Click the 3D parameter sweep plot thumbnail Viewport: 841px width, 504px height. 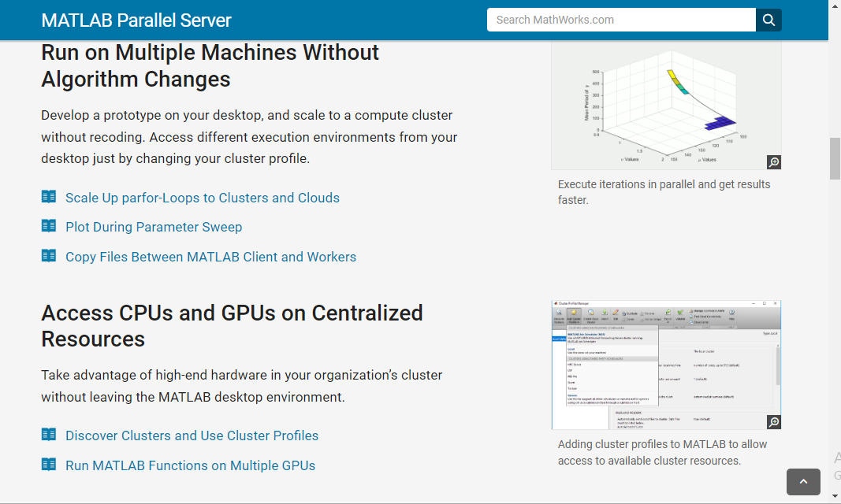666,106
